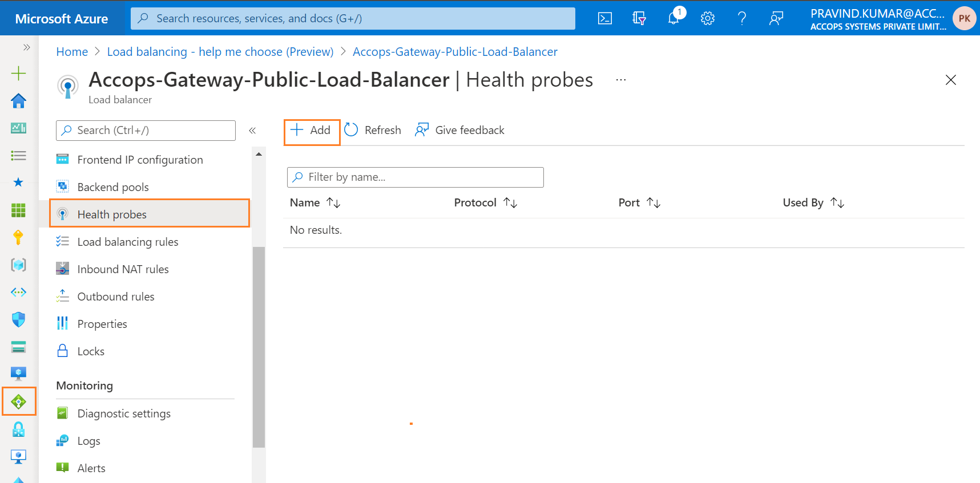Sort by Port column

(640, 202)
